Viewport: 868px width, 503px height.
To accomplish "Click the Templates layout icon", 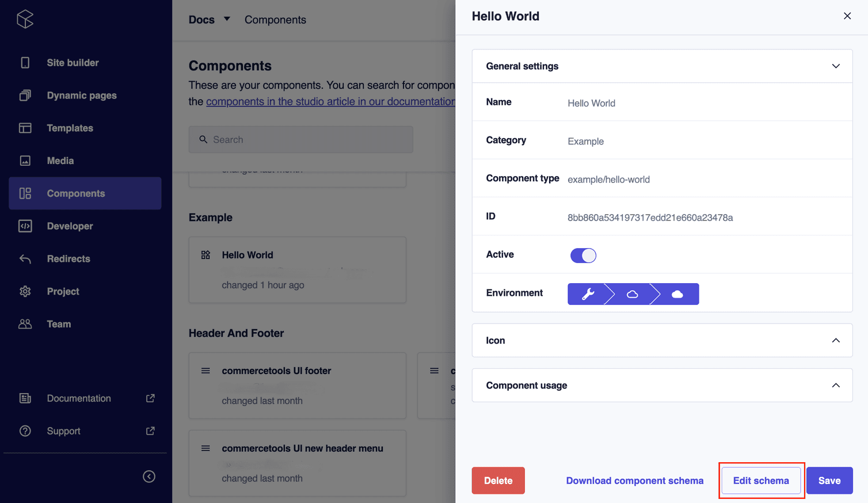I will (25, 128).
